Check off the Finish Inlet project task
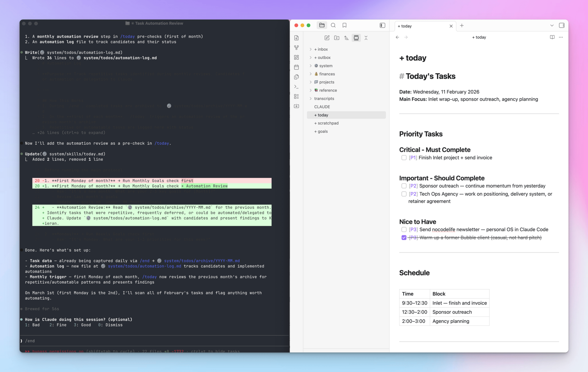The image size is (588, 372). pyautogui.click(x=404, y=158)
